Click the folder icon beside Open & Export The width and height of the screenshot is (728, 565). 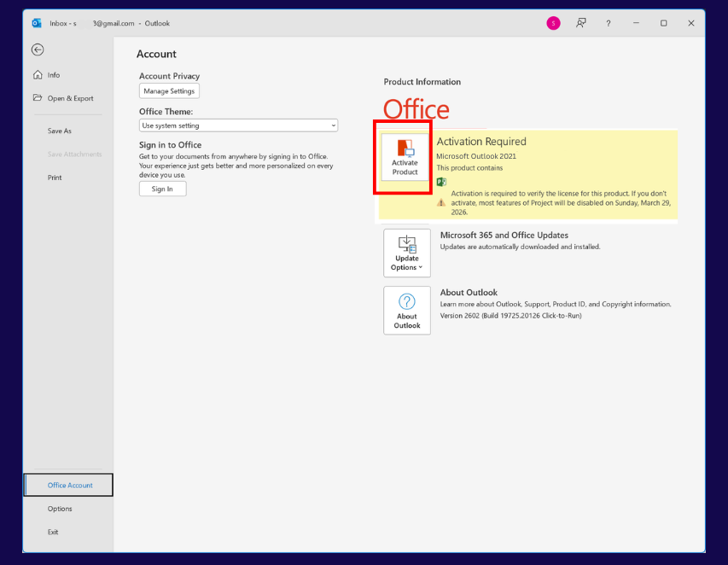[x=38, y=97]
